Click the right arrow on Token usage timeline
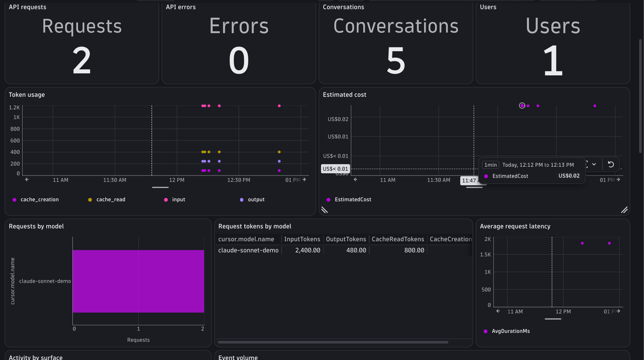Viewport: 644px width, 360px height. tap(304, 180)
